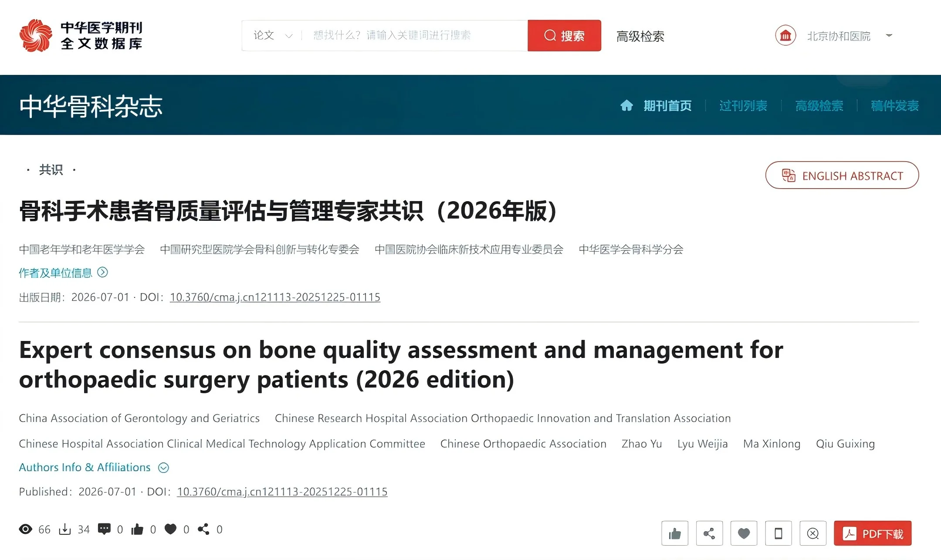Select Chinese Orthopaedic Association author

(523, 444)
